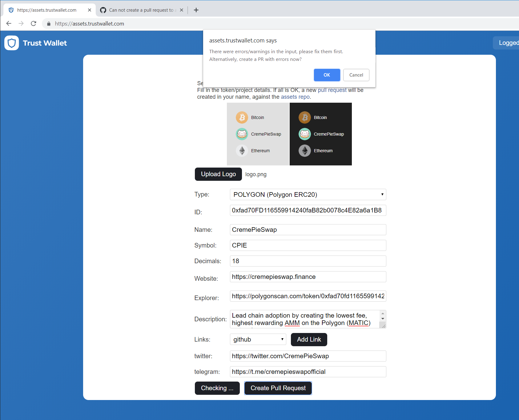
Task: Reload the page using the refresh icon
Action: 33,23
